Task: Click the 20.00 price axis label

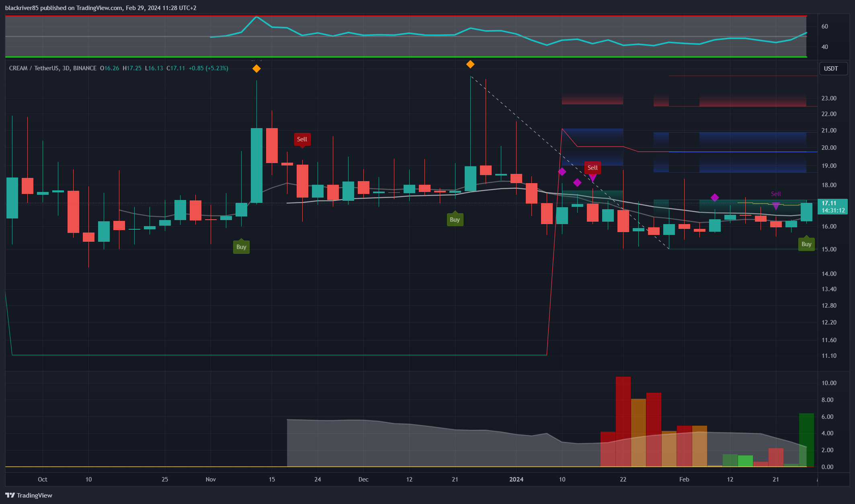Action: (829, 148)
